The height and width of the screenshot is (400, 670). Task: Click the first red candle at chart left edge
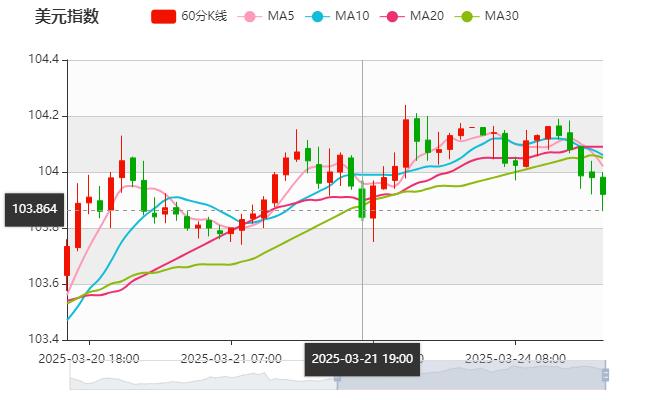click(x=67, y=260)
